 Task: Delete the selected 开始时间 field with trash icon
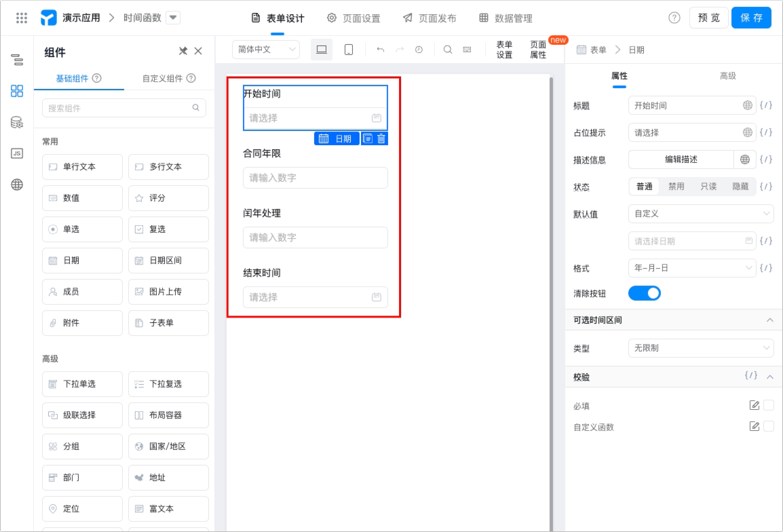pyautogui.click(x=381, y=139)
